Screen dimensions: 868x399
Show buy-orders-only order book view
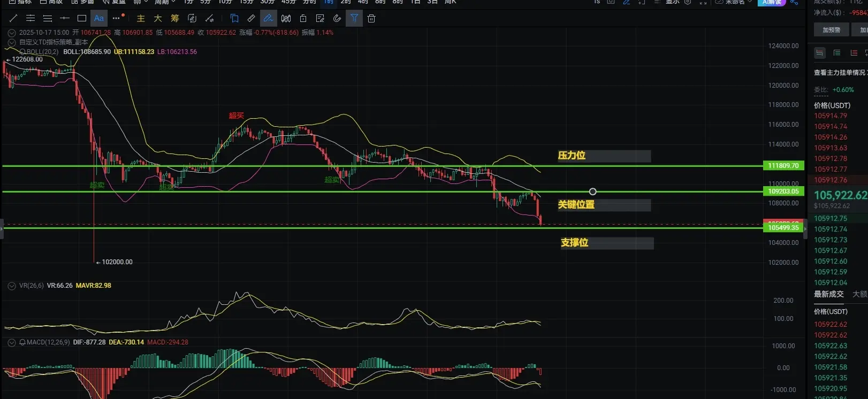point(837,52)
